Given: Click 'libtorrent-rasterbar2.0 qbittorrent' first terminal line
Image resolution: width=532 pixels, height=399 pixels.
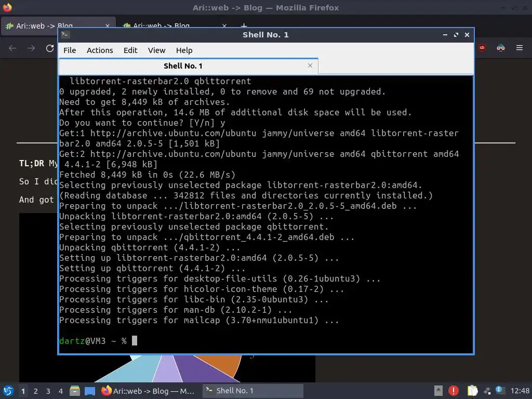Looking at the screenshot, I should pyautogui.click(x=161, y=82).
